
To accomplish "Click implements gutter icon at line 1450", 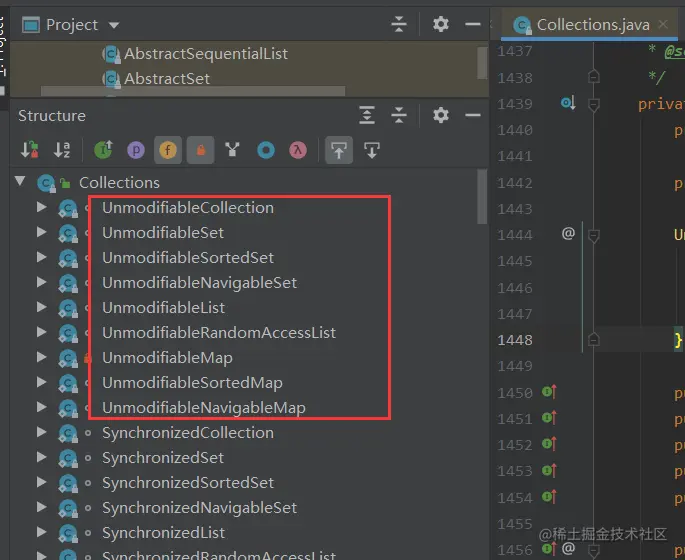I will (x=549, y=392).
